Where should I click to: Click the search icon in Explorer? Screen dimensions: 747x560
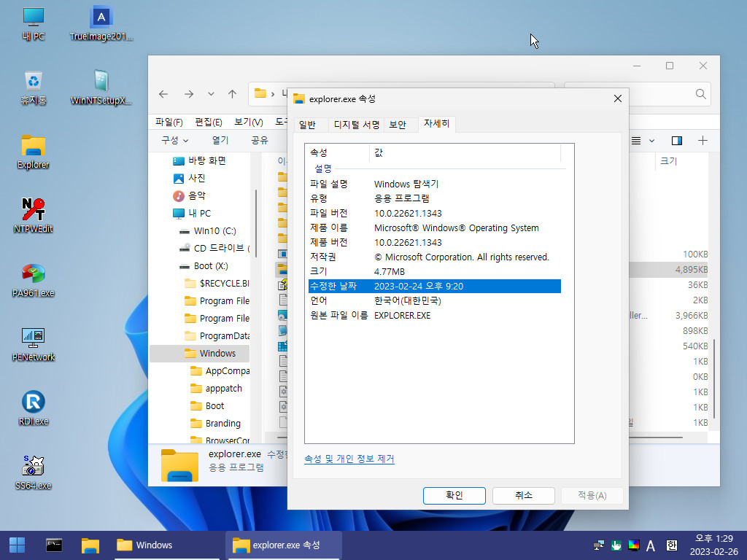point(700,94)
